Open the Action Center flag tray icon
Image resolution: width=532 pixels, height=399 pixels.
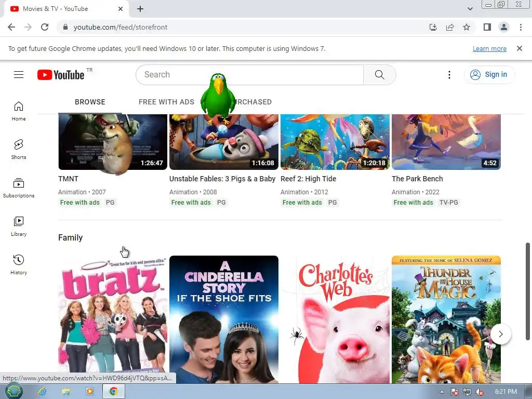(x=454, y=392)
